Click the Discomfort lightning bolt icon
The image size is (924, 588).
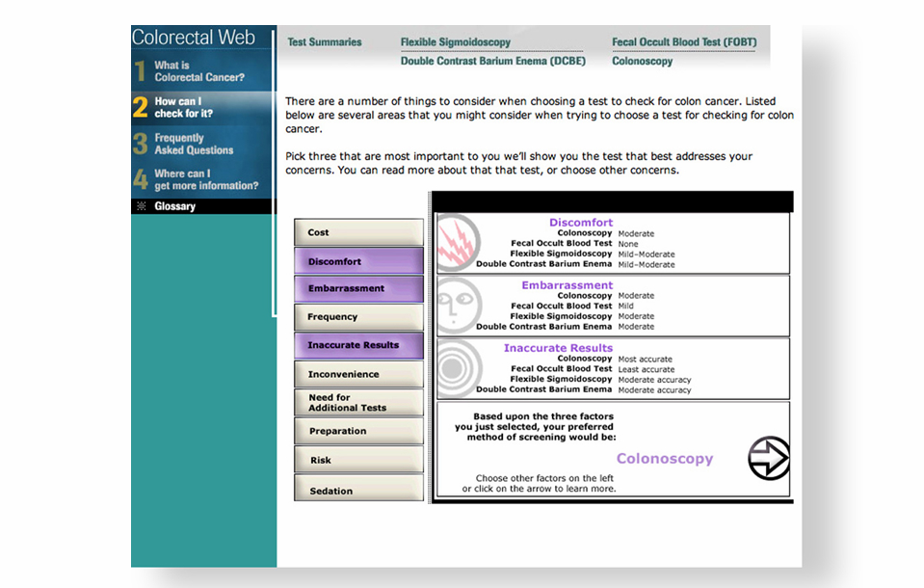pyautogui.click(x=458, y=244)
